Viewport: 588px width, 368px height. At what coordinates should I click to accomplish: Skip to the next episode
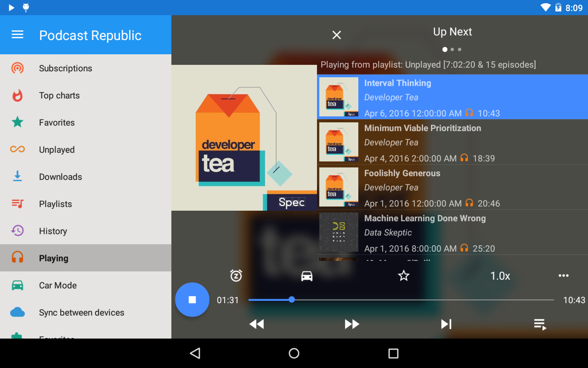coord(446,324)
